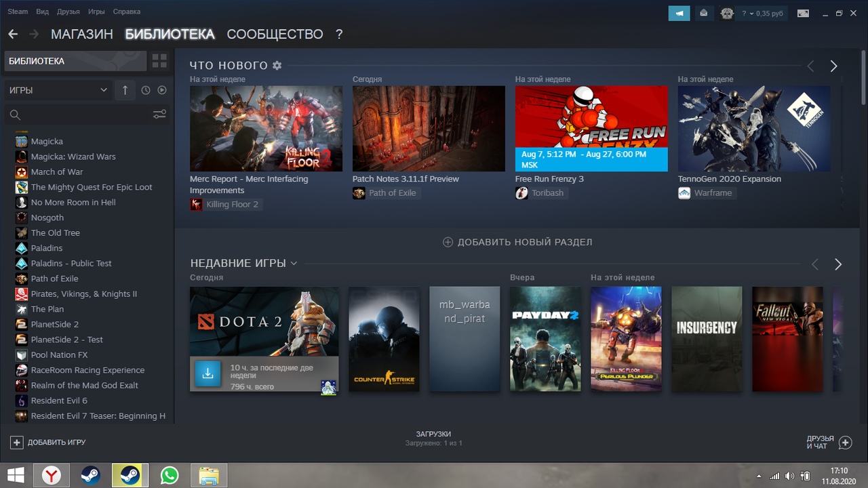
Task: Click the Path of Exile tag icon
Action: point(359,192)
